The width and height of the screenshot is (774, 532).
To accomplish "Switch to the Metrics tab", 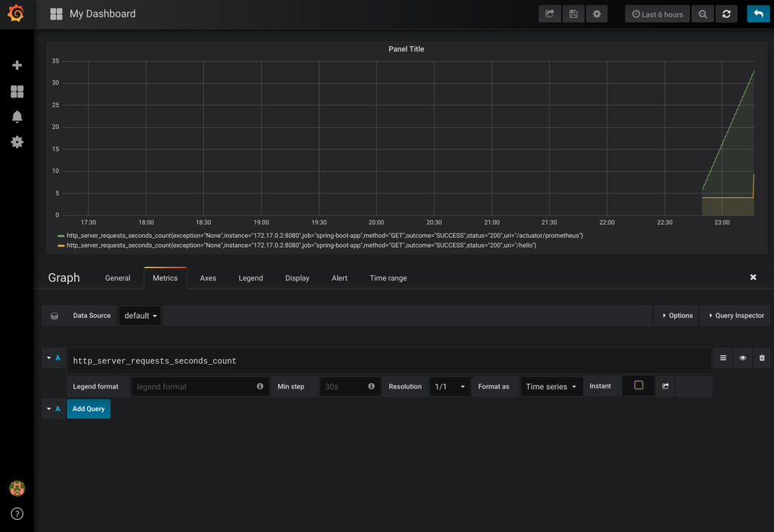I will point(165,278).
